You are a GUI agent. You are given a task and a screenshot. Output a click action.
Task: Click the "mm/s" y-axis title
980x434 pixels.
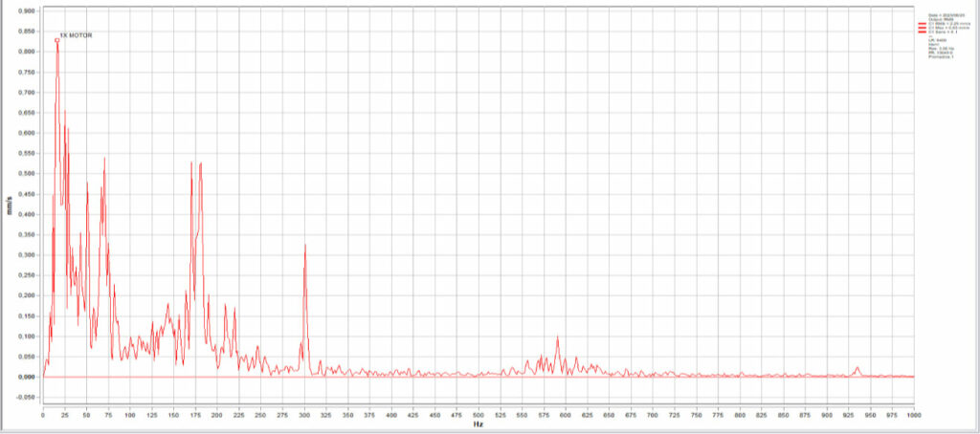coord(9,205)
